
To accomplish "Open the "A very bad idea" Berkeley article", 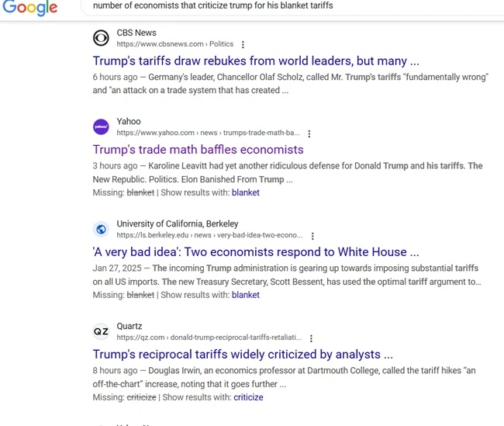I will pos(256,251).
